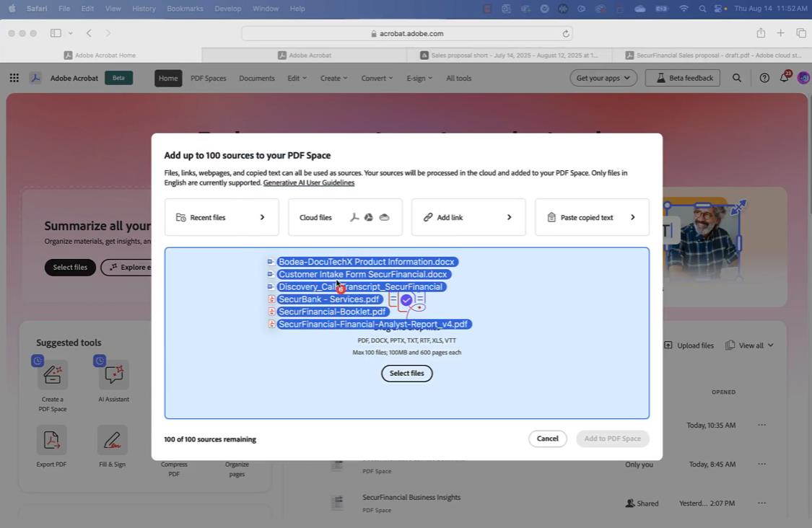812x528 pixels.
Task: Expand the Recent files option
Action: (222, 217)
